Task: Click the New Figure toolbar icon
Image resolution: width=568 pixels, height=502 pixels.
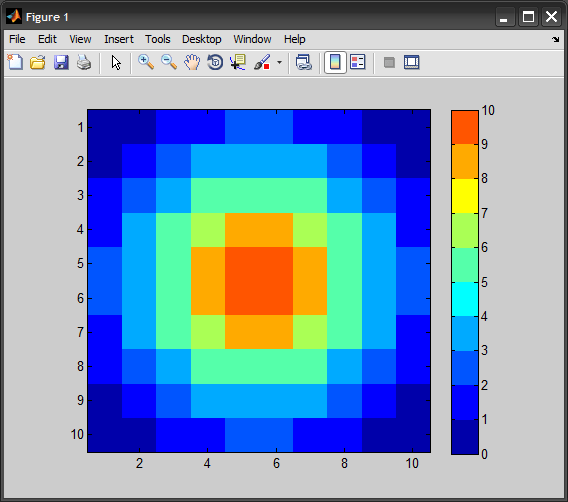Action: (15, 62)
